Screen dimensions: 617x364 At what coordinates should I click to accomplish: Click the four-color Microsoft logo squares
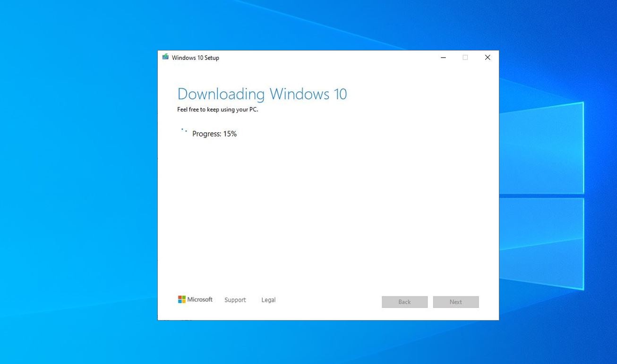(181, 299)
